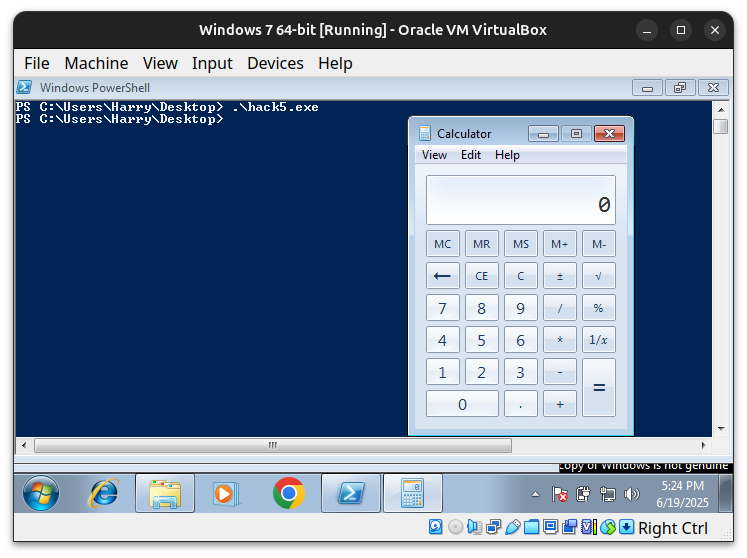Open Calculator View menu
Image resolution: width=747 pixels, height=558 pixels.
434,155
